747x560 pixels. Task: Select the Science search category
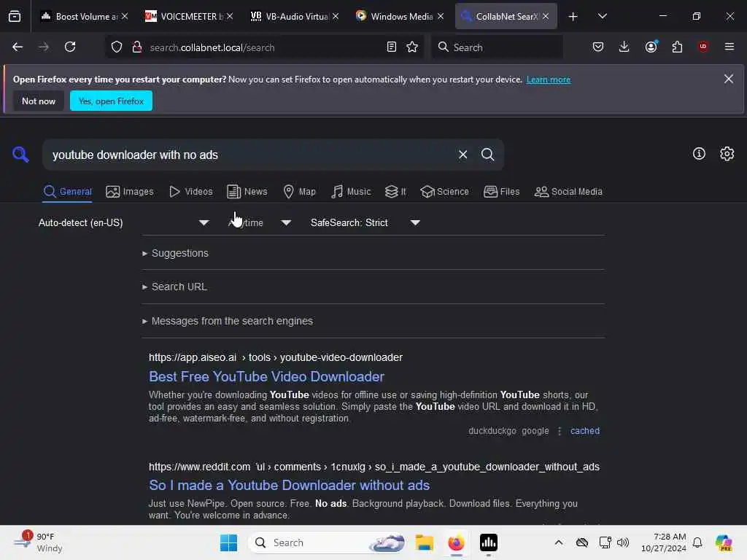point(444,192)
